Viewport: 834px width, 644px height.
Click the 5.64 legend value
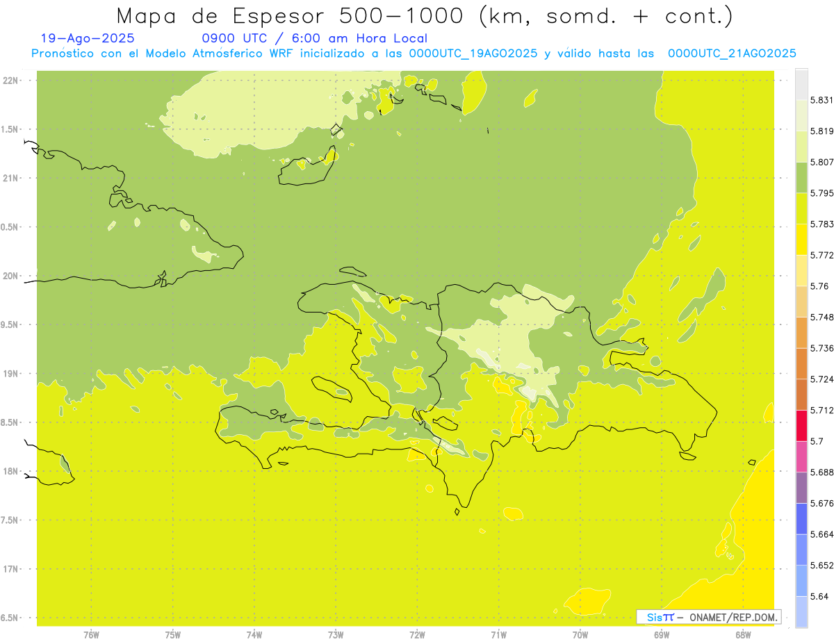point(819,596)
